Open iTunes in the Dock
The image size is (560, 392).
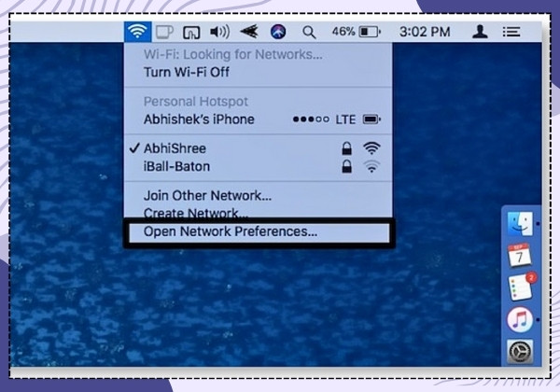click(x=520, y=319)
